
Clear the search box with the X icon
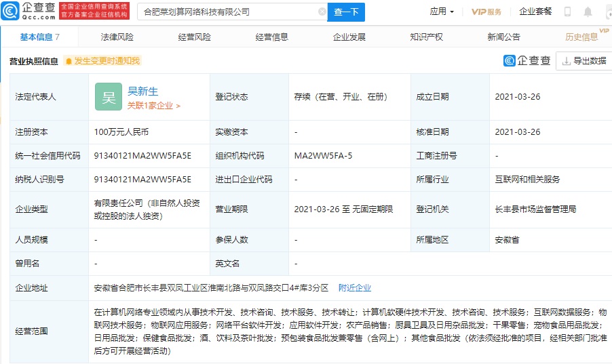click(x=322, y=12)
